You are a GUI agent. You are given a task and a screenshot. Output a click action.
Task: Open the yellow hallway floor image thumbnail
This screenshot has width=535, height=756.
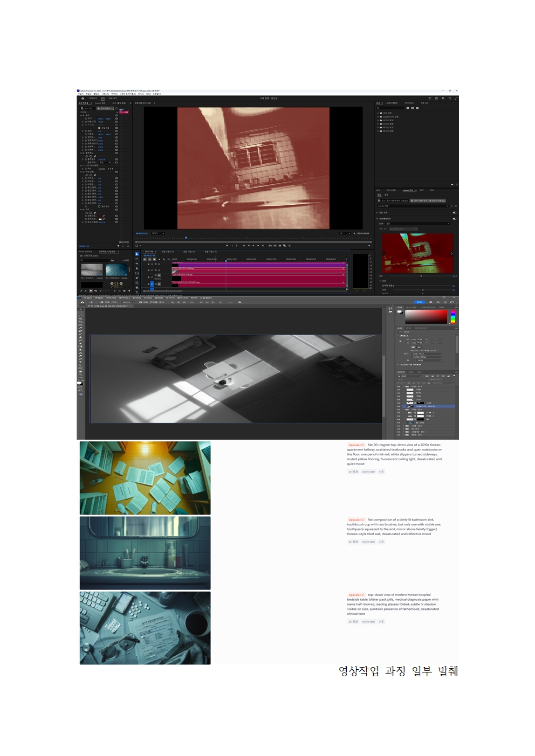pyautogui.click(x=145, y=478)
